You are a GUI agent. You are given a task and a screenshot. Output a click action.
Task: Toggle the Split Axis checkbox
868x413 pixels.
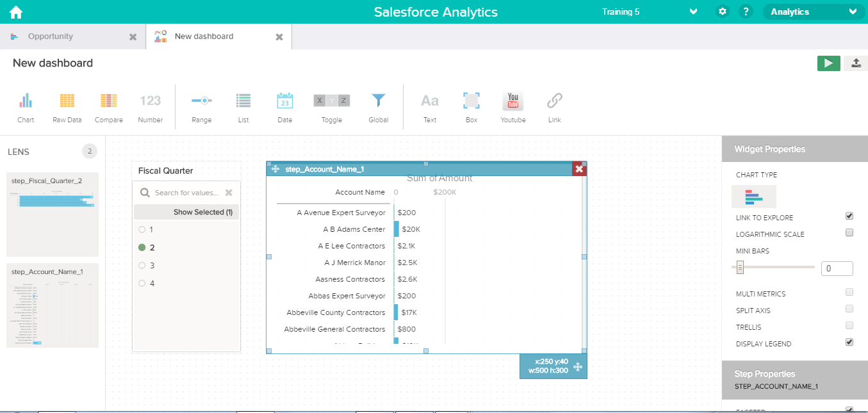(x=849, y=309)
